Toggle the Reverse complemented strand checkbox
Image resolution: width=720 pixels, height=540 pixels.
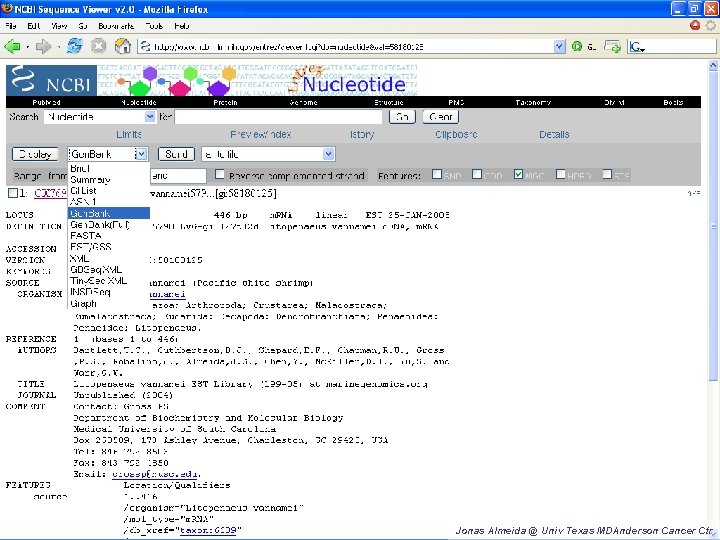[x=220, y=174]
